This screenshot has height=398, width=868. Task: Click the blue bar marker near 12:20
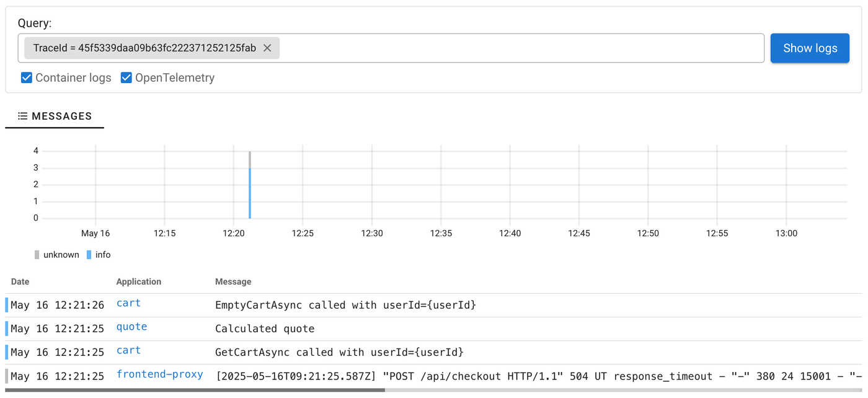(249, 192)
